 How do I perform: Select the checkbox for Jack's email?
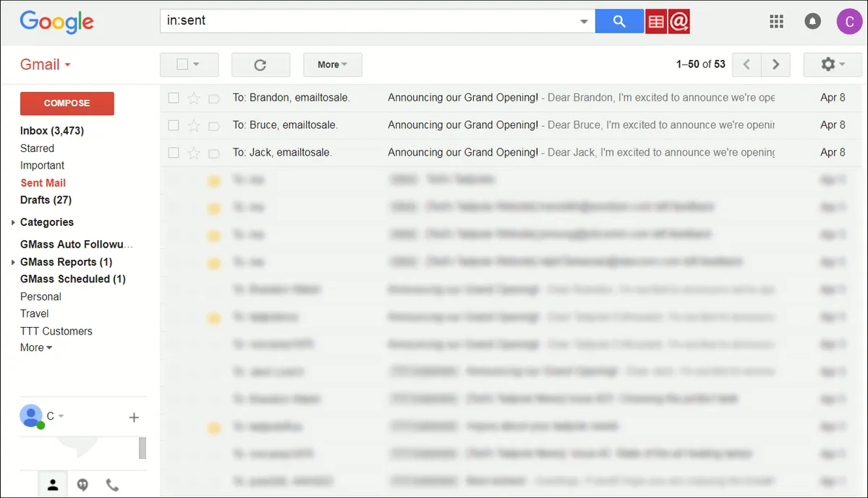[x=173, y=153]
